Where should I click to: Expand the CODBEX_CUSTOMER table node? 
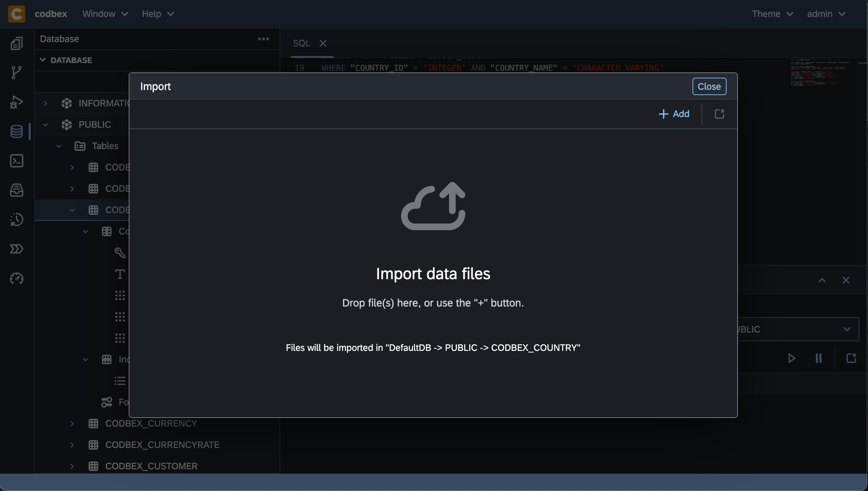tap(72, 466)
